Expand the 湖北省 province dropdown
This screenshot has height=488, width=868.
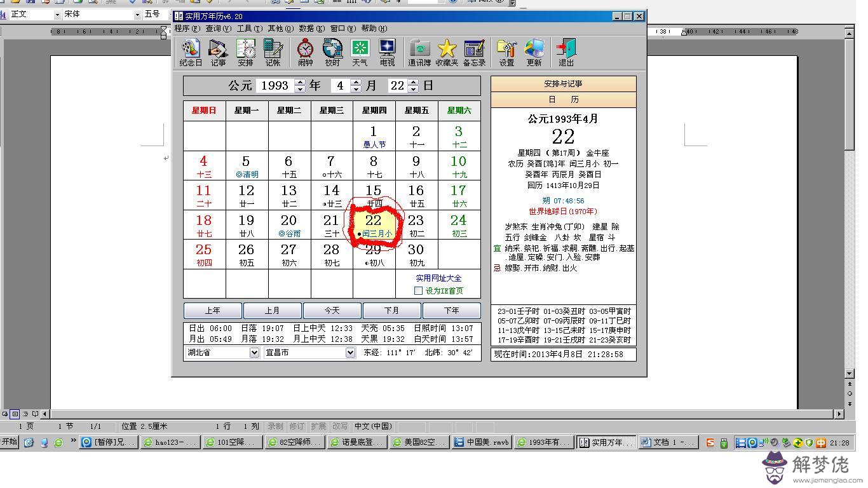pyautogui.click(x=254, y=353)
